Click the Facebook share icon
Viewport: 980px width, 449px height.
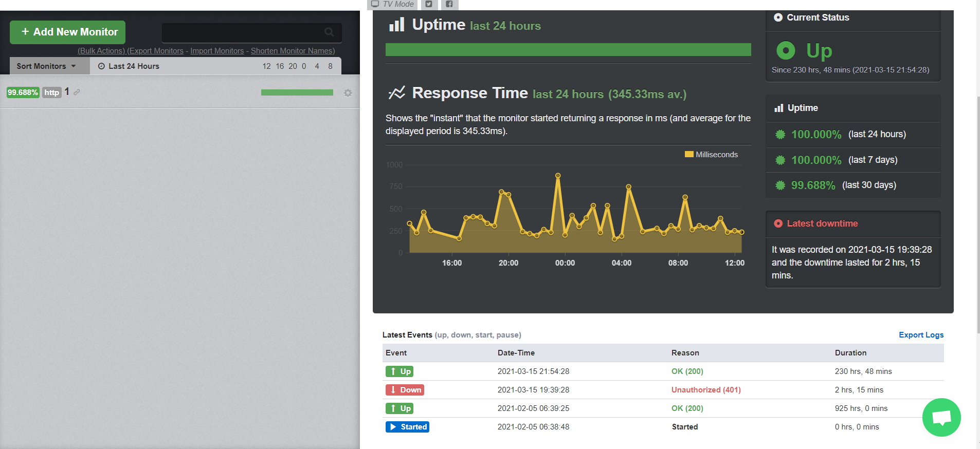(x=449, y=4)
